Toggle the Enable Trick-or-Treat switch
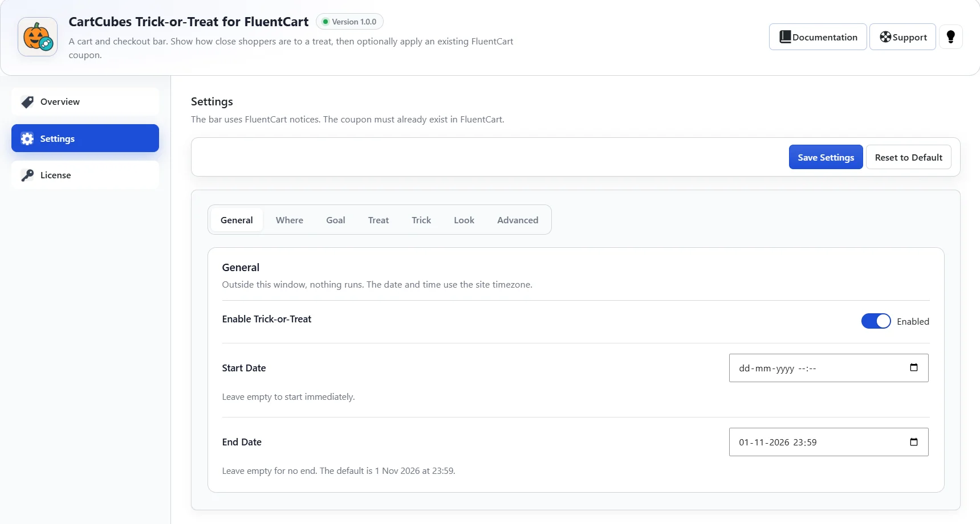Image resolution: width=980 pixels, height=524 pixels. click(x=876, y=321)
